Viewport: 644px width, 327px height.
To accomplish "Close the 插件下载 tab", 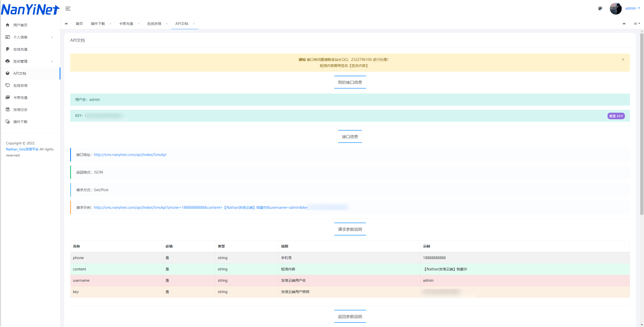I will [x=110, y=24].
